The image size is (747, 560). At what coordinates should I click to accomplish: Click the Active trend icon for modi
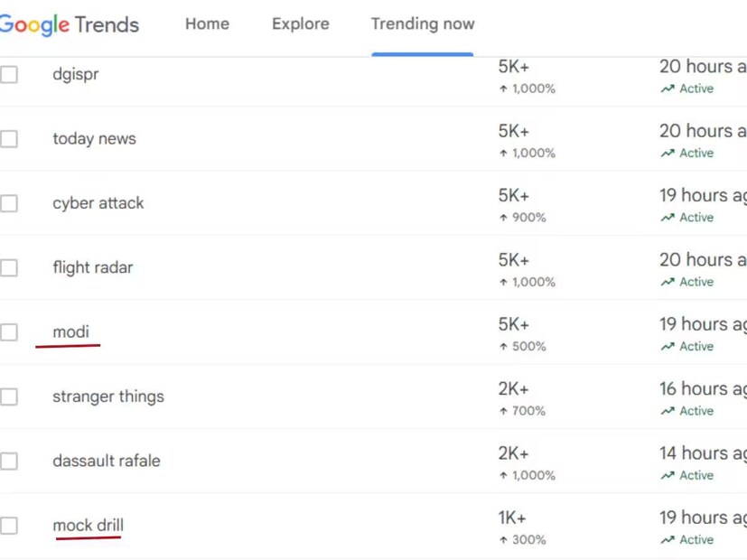click(x=668, y=347)
